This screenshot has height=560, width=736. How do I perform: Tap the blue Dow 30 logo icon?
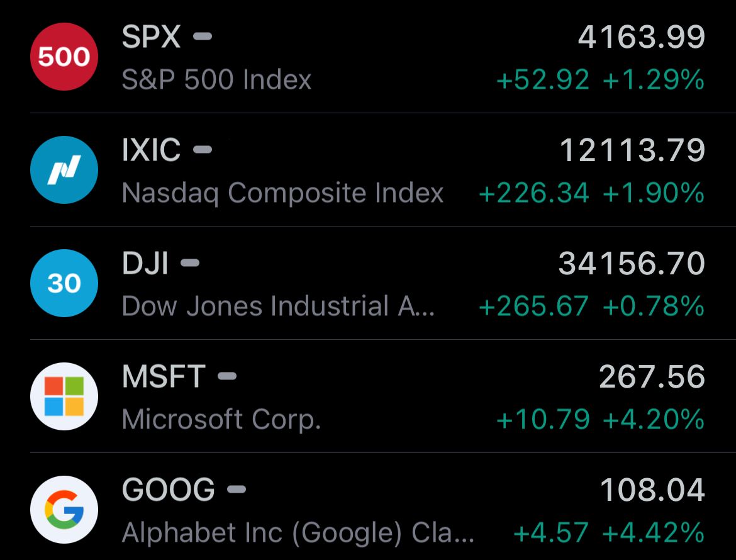[64, 283]
